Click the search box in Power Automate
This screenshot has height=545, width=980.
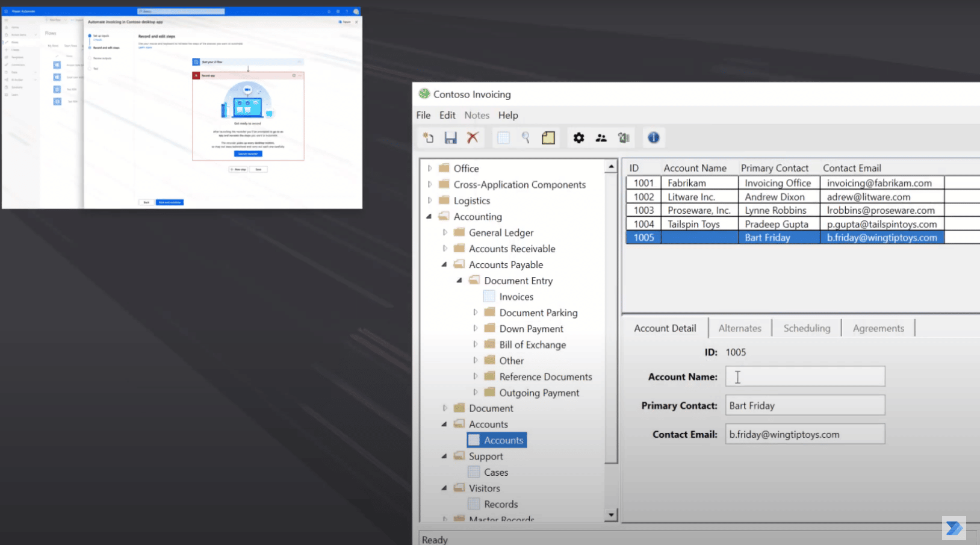coord(181,11)
